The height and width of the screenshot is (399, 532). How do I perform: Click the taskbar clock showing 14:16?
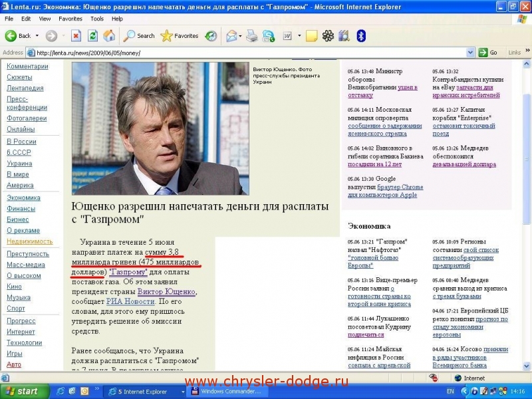[518, 392]
